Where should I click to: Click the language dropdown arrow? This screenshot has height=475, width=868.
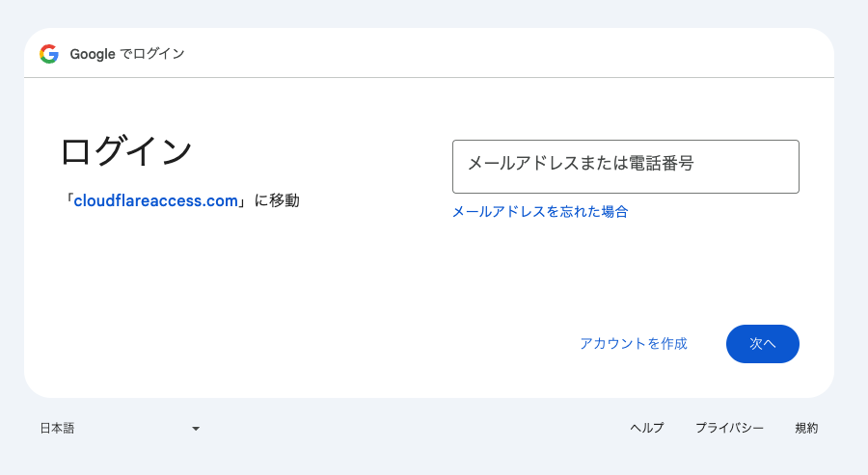(196, 429)
